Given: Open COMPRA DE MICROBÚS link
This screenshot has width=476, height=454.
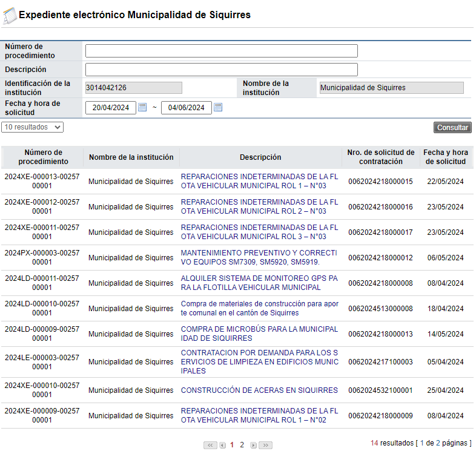Looking at the screenshot, I should pos(259,334).
